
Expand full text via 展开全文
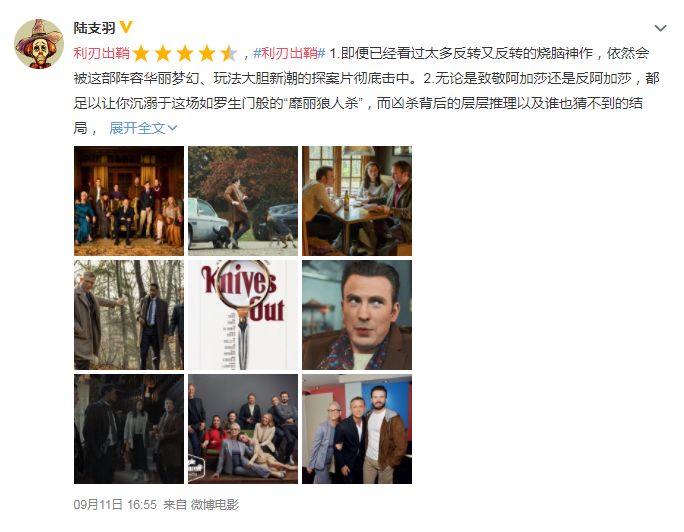point(137,128)
